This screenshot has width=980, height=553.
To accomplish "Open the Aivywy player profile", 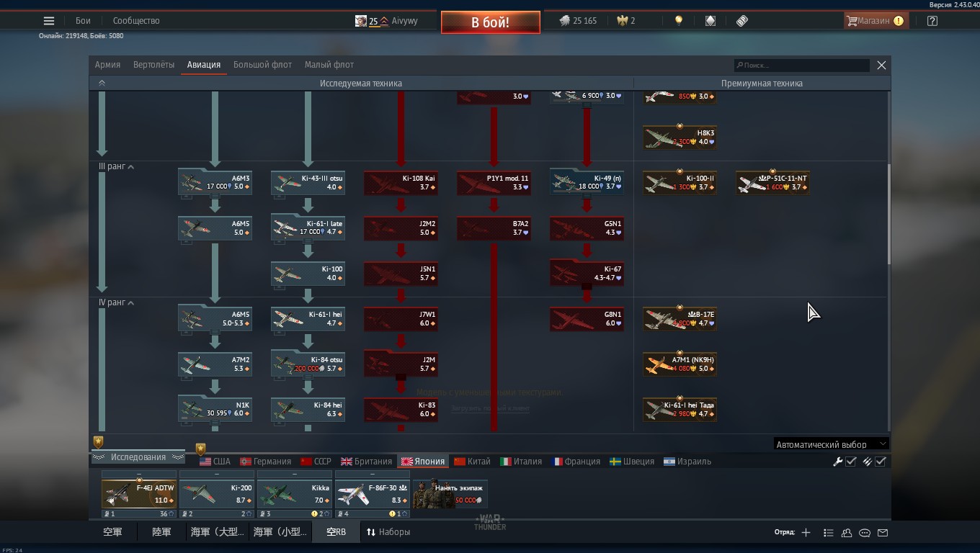I will coord(386,21).
